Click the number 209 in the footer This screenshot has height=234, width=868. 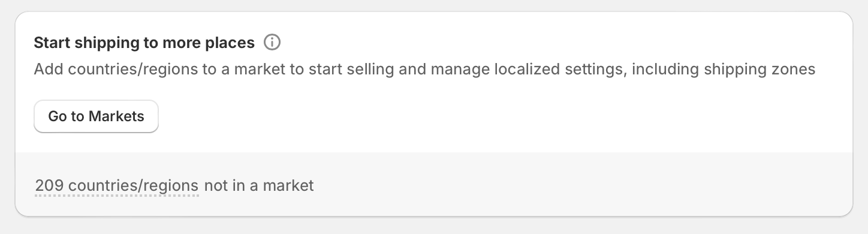pos(49,185)
